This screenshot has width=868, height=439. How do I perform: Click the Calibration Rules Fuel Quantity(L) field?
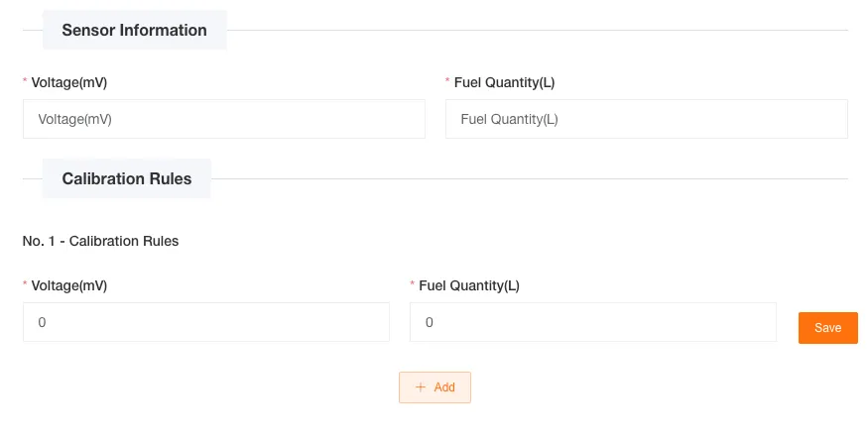click(592, 322)
